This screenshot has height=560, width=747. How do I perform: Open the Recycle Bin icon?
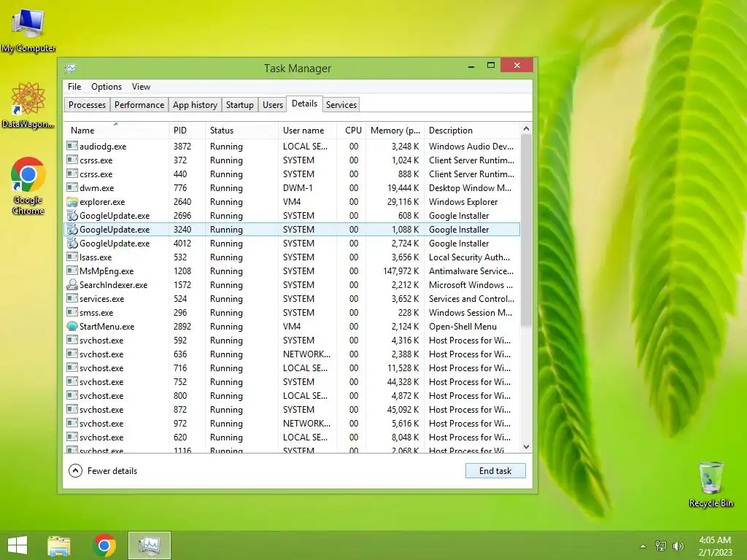[711, 484]
